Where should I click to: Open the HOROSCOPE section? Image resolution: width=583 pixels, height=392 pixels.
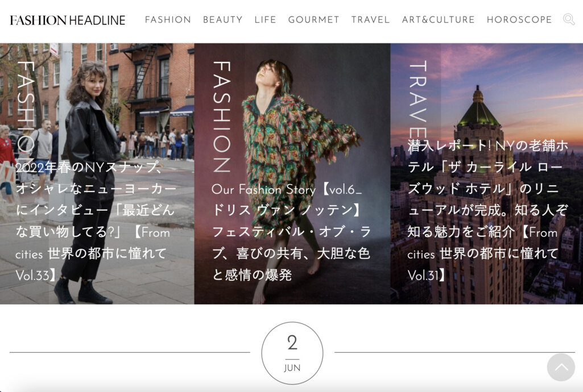519,19
